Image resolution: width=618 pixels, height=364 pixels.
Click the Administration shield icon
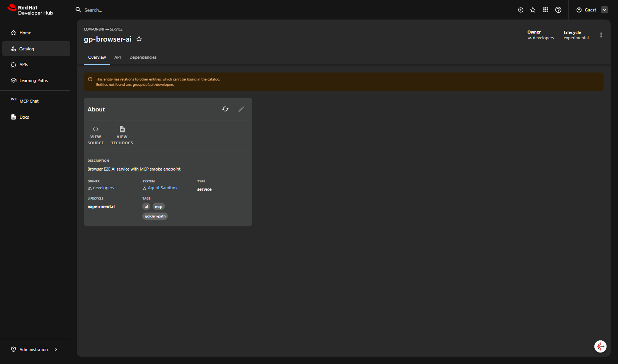pyautogui.click(x=13, y=350)
